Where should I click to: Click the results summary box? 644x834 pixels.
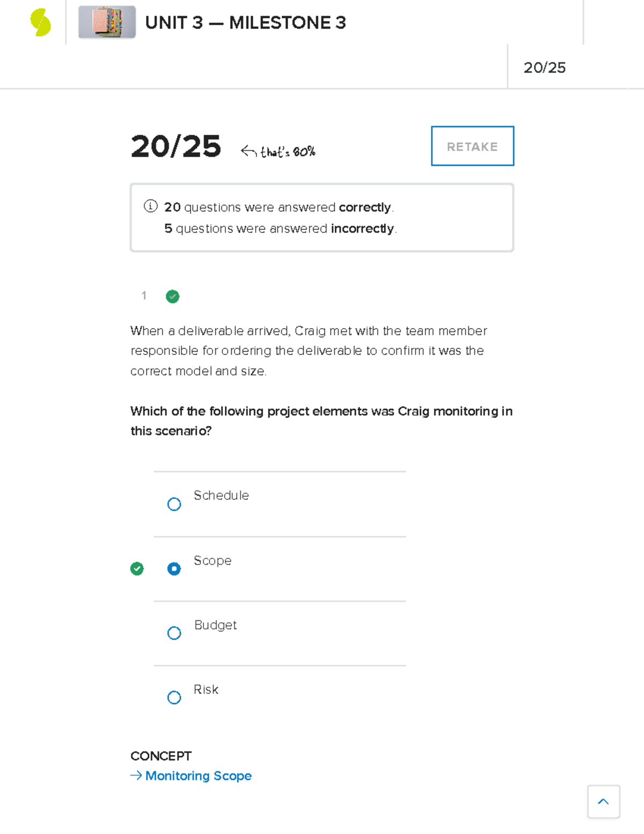tap(322, 217)
